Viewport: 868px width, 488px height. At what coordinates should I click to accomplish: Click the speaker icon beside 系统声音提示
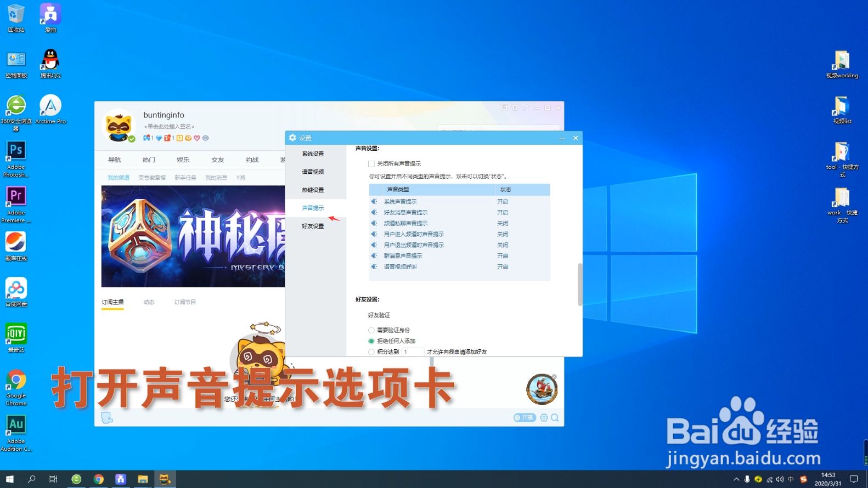(x=374, y=201)
